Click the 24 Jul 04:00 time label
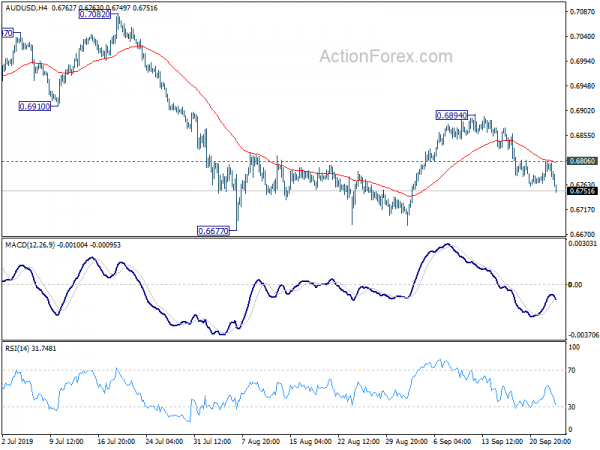The height and width of the screenshot is (450, 600). (164, 441)
